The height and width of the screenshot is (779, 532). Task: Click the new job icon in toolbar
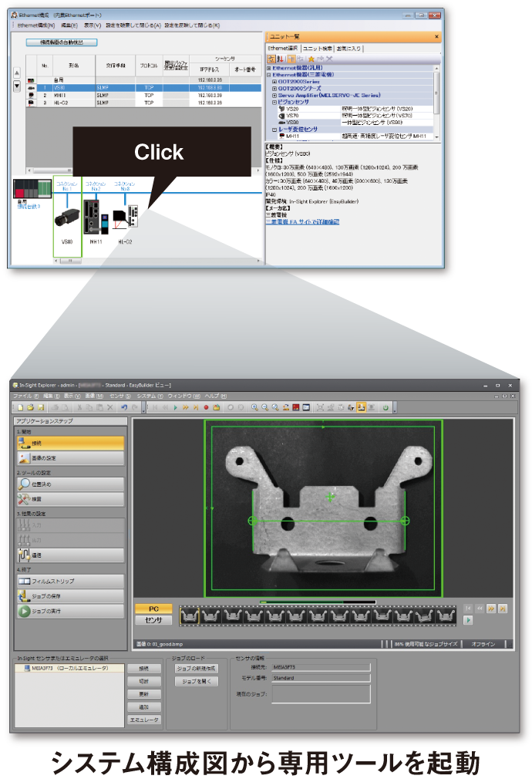coord(20,407)
